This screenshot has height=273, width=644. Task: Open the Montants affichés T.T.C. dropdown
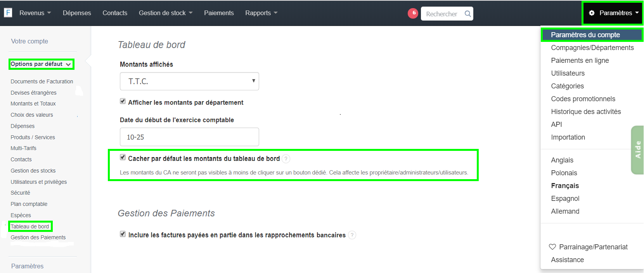[x=189, y=81]
